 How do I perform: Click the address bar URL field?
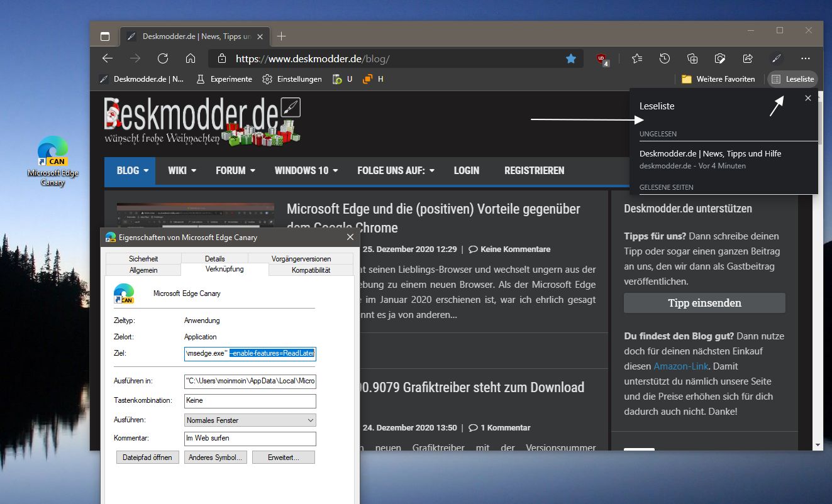(396, 58)
